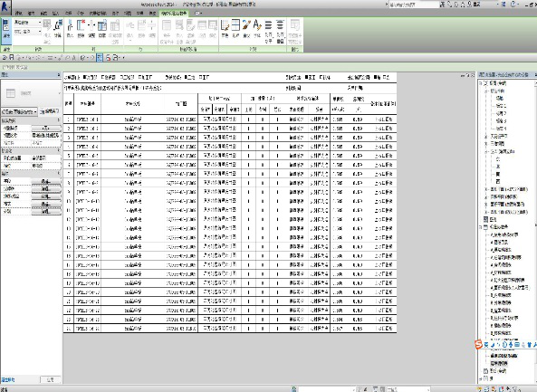The width and height of the screenshot is (537, 392).
Task: Click Open icon in Quick Access Toolbar
Action: tap(5, 58)
